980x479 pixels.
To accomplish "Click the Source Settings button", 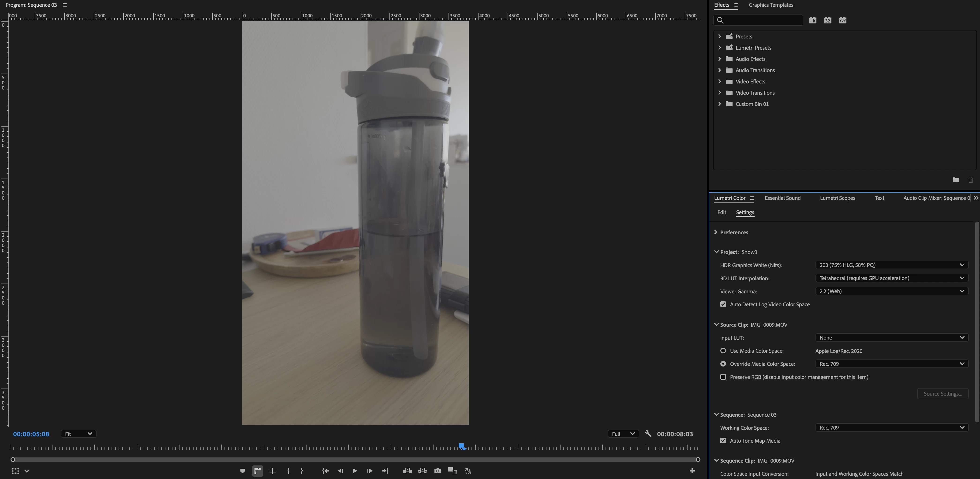I will point(942,394).
